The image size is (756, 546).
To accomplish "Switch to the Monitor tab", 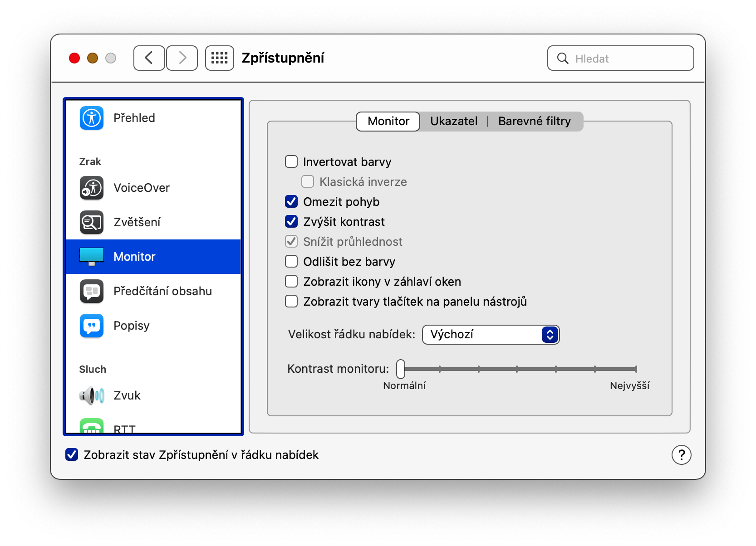I will coord(388,121).
